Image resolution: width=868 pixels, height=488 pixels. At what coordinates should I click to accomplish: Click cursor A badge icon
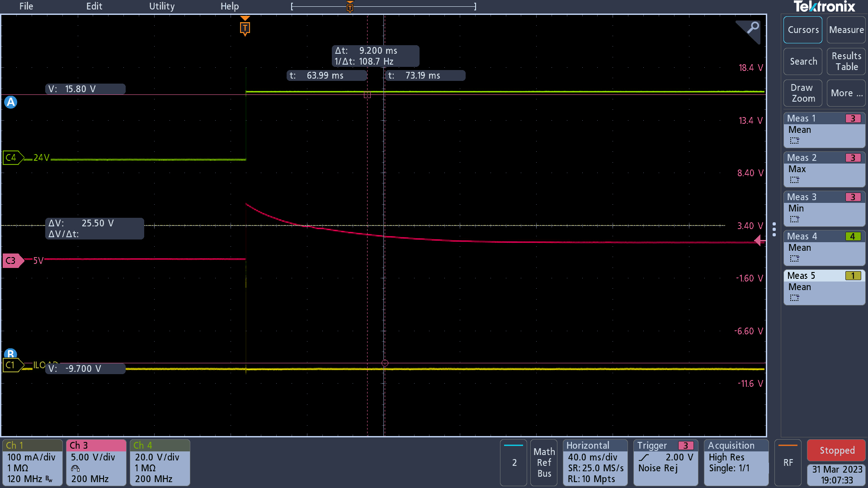click(x=10, y=102)
